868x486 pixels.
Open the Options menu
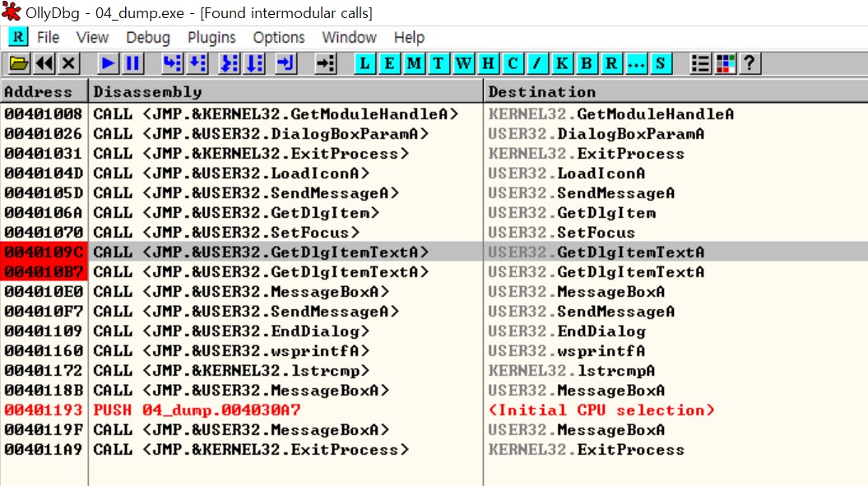coord(279,37)
